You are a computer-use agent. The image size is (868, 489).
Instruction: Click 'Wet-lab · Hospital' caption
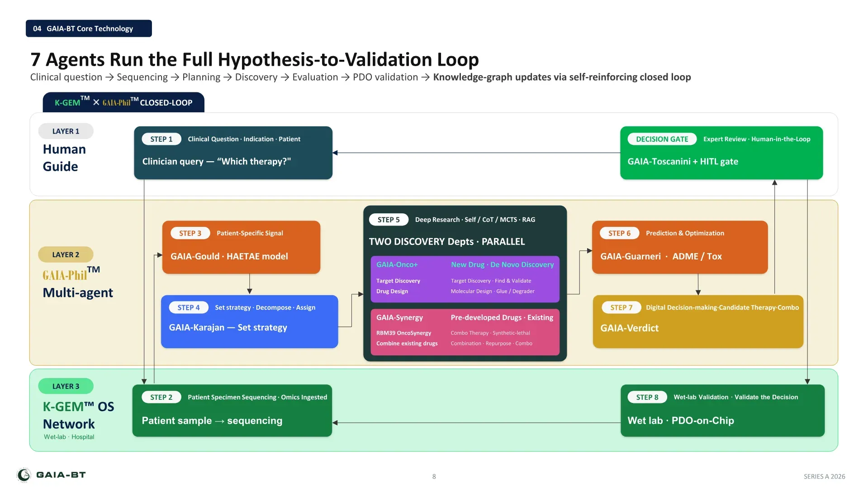69,437
